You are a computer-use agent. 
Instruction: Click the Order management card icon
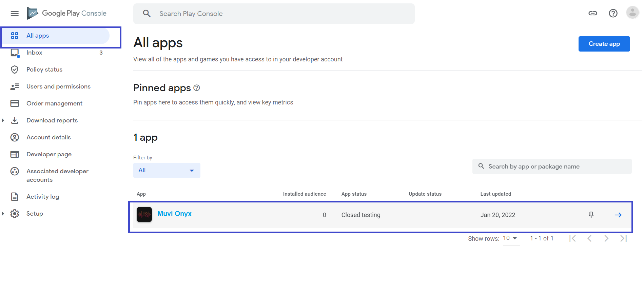[x=15, y=103]
